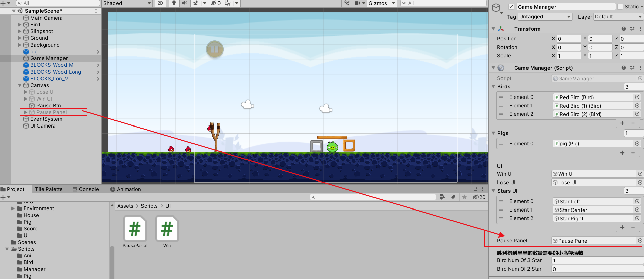This screenshot has width=644, height=279.
Task: Select Pause Btn in Hierarchy
Action: (49, 106)
